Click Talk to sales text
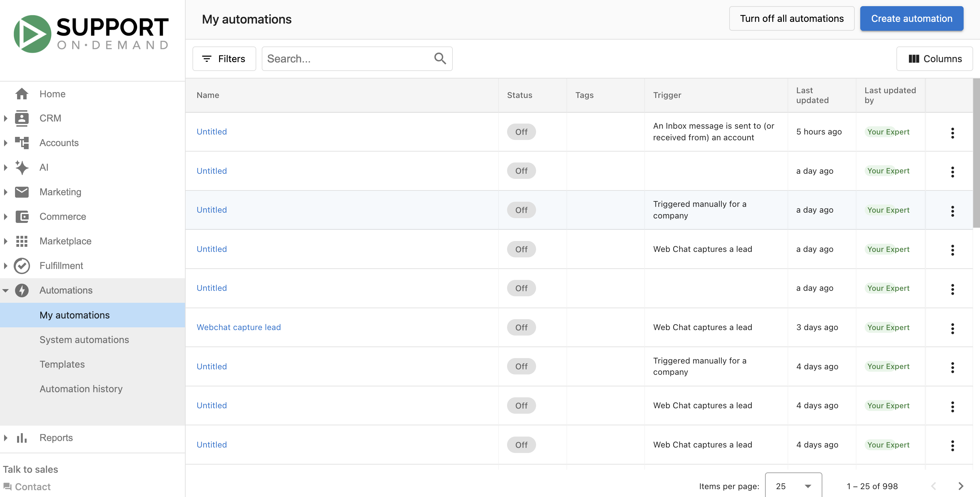This screenshot has height=497, width=980. coord(30,469)
